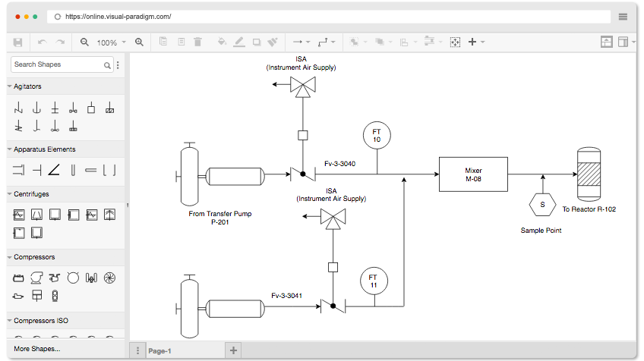Open the Align objects dropdown
644x361 pixels.
point(409,42)
